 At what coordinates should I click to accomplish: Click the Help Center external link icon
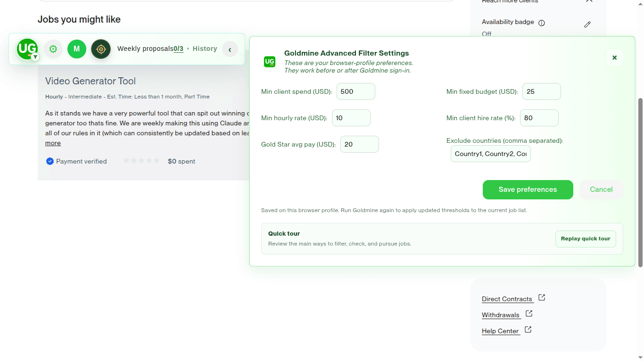pyautogui.click(x=528, y=329)
